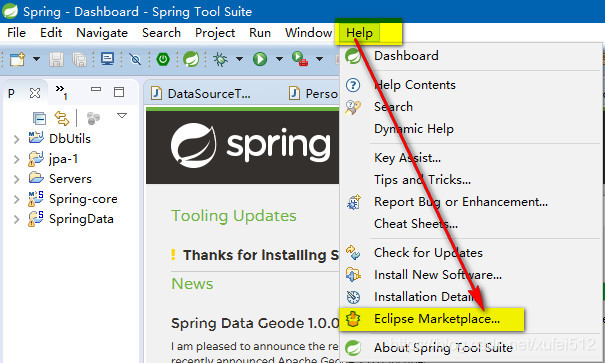Image resolution: width=605 pixels, height=363 pixels.
Task: Maximize the Package Explorer panel
Action: [x=119, y=92]
